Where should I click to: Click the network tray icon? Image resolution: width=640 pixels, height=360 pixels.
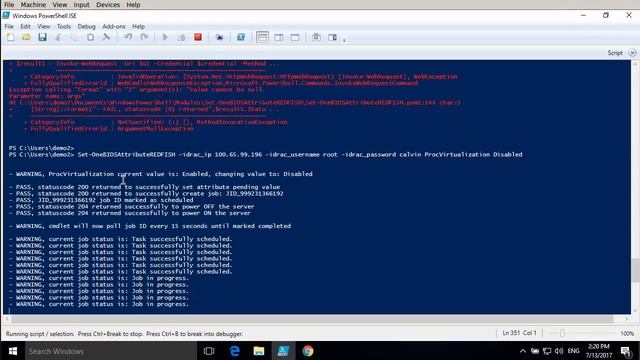[x=547, y=351]
